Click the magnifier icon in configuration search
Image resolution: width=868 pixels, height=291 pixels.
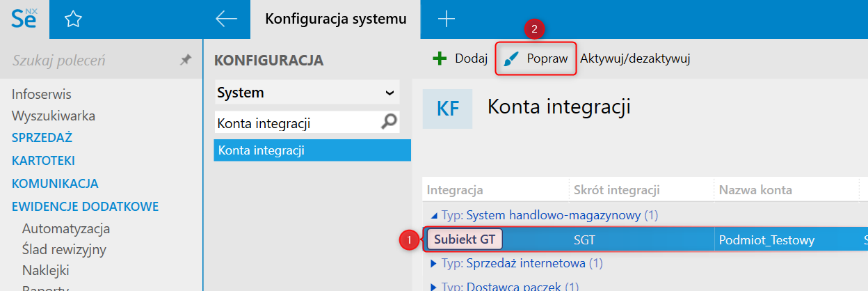390,123
